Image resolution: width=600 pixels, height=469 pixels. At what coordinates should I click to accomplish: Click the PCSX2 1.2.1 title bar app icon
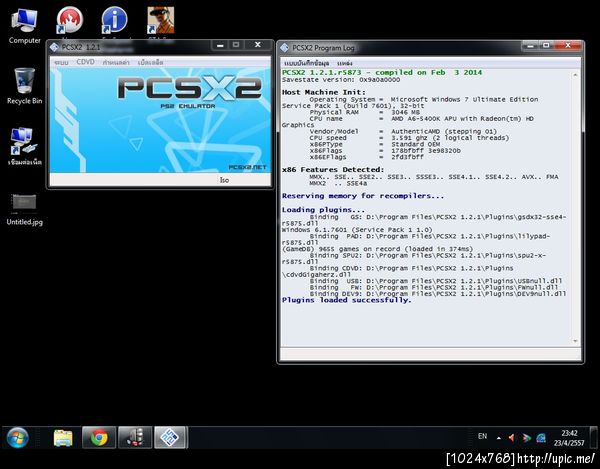pos(55,47)
